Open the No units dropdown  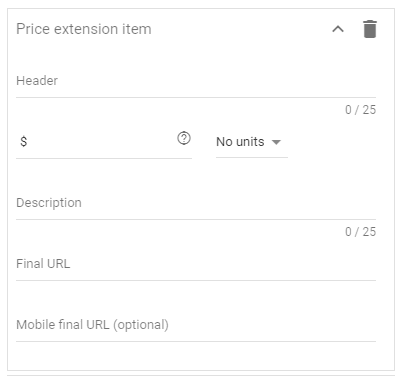[x=252, y=142]
